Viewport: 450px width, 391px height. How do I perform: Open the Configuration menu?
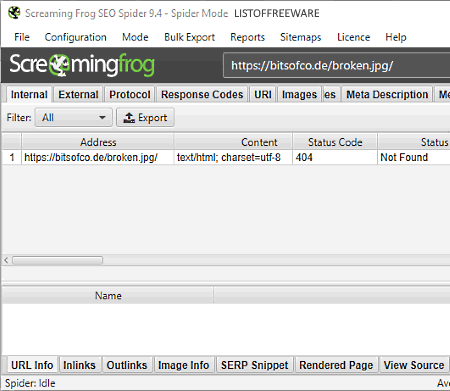(x=76, y=37)
